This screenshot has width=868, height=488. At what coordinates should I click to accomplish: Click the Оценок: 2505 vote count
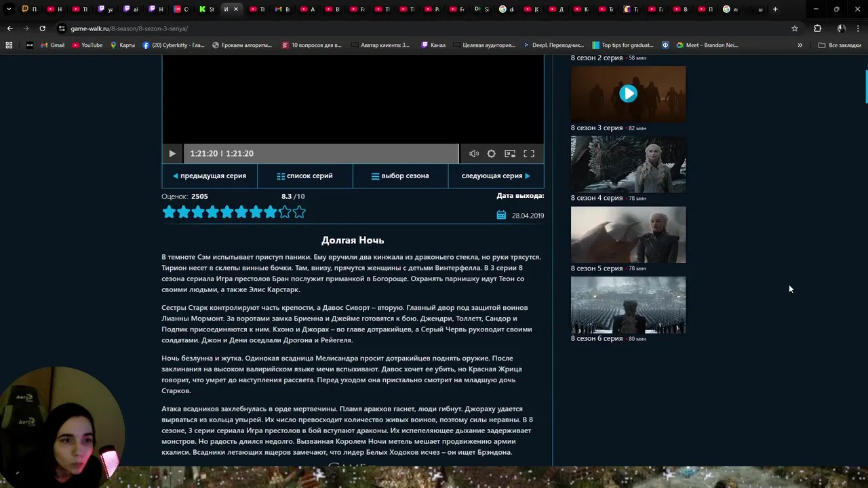pyautogui.click(x=184, y=197)
